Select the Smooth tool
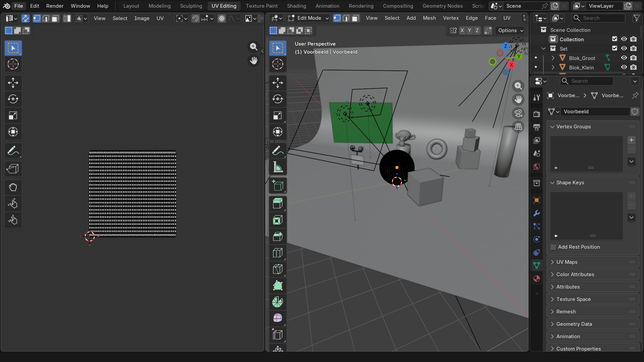Image resolution: width=644 pixels, height=362 pixels. [x=278, y=318]
